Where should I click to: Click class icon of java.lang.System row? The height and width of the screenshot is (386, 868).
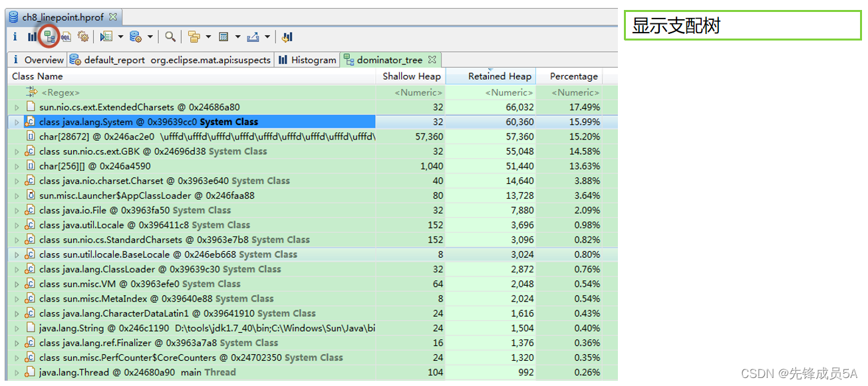(30, 122)
